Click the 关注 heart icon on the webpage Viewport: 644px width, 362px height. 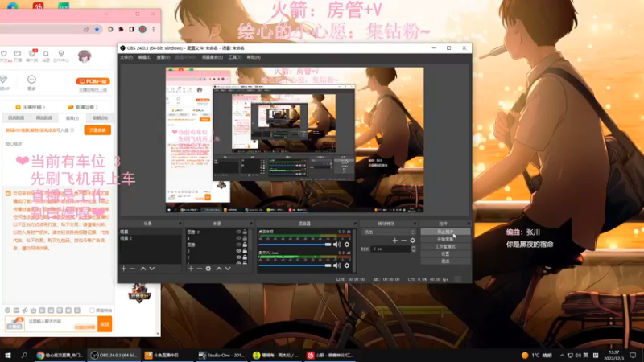(x=4, y=54)
